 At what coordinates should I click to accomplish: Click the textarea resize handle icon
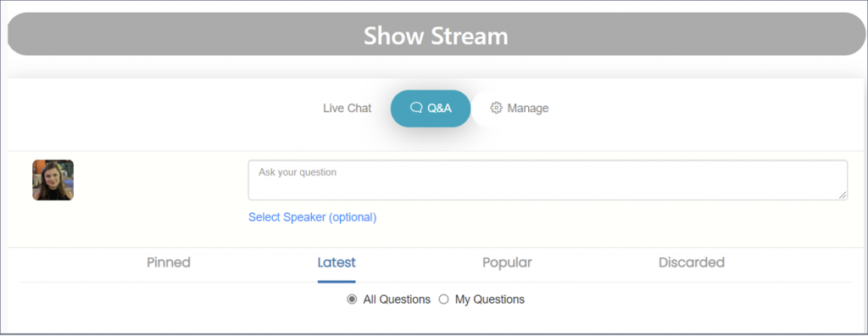click(843, 194)
